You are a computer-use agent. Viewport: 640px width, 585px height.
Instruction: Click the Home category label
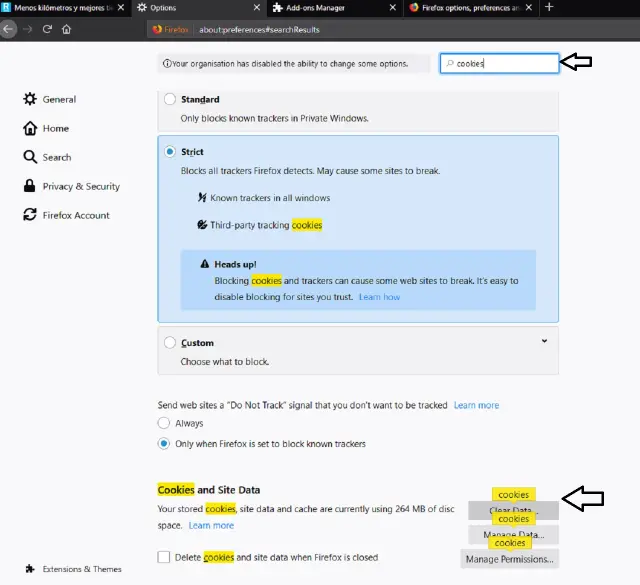tap(56, 128)
